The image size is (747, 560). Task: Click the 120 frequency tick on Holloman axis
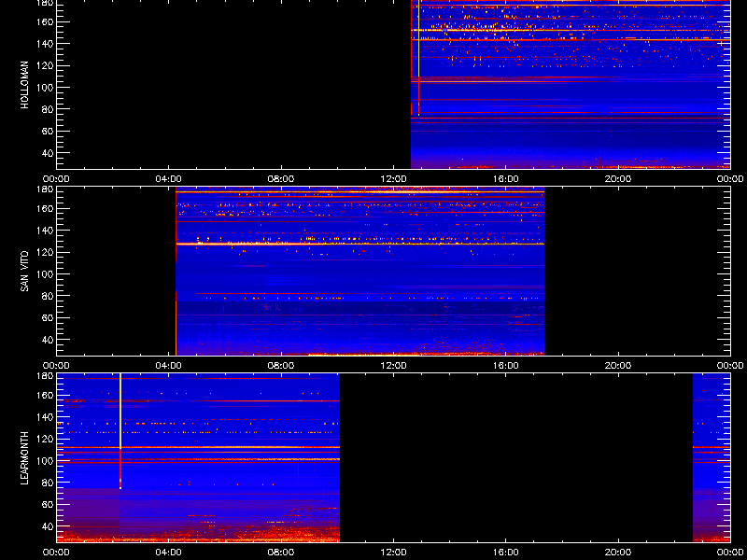pos(46,65)
